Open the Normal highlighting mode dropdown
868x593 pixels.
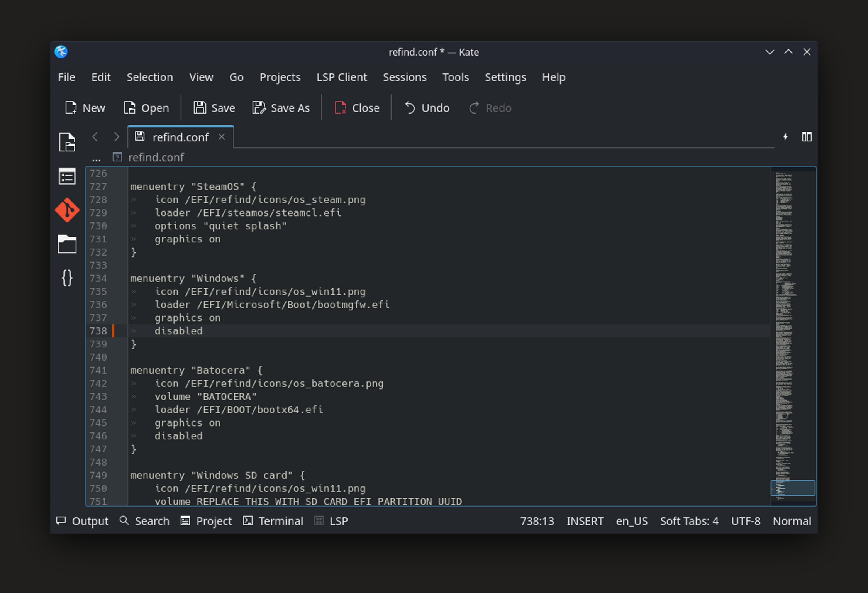[792, 521]
